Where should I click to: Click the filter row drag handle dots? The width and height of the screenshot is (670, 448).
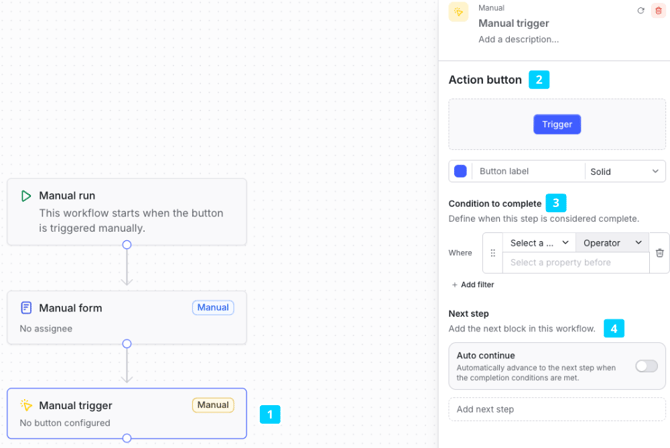(493, 253)
